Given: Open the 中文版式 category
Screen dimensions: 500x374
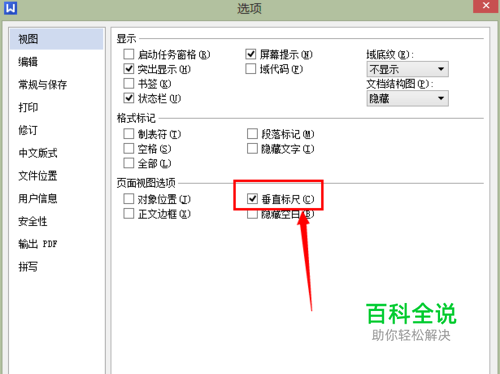Looking at the screenshot, I should pos(38,153).
